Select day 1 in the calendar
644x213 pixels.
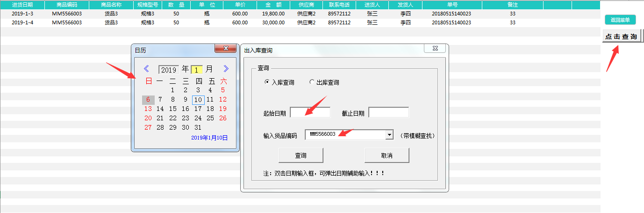[173, 90]
